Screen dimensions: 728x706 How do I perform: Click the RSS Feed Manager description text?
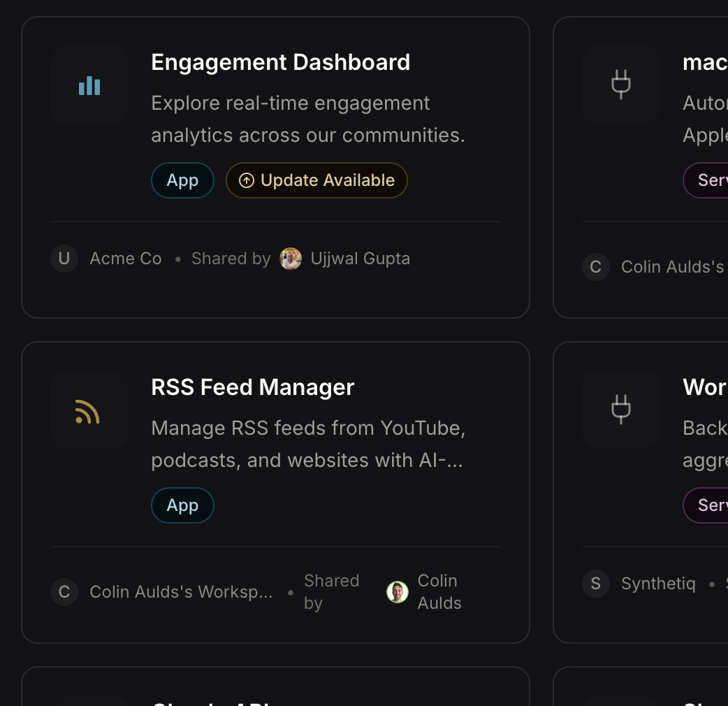click(307, 444)
